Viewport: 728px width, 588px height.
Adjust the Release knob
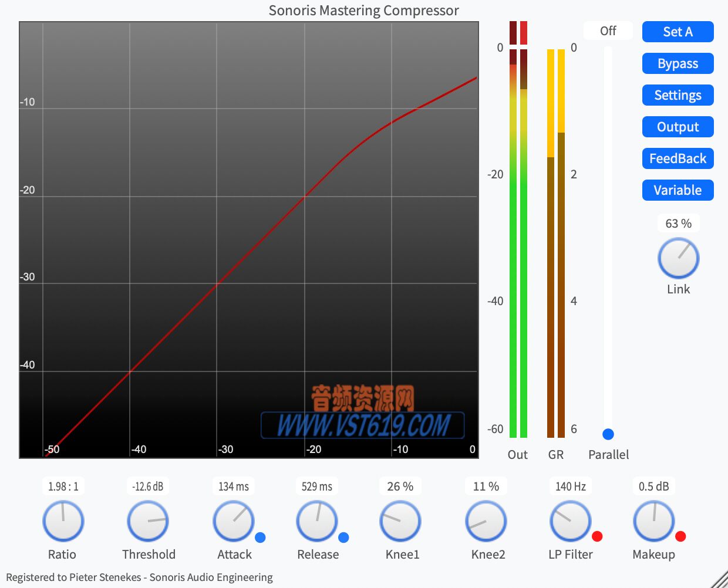pyautogui.click(x=316, y=521)
